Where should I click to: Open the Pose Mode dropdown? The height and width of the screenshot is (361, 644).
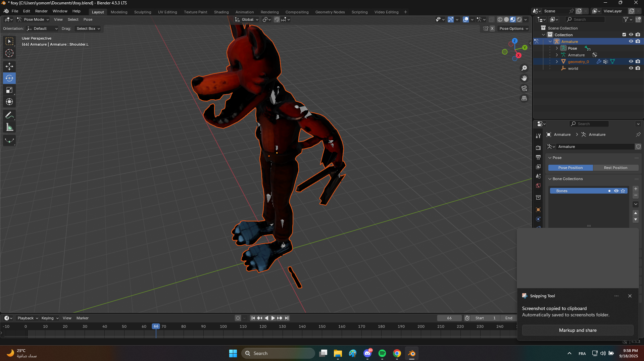(x=33, y=19)
